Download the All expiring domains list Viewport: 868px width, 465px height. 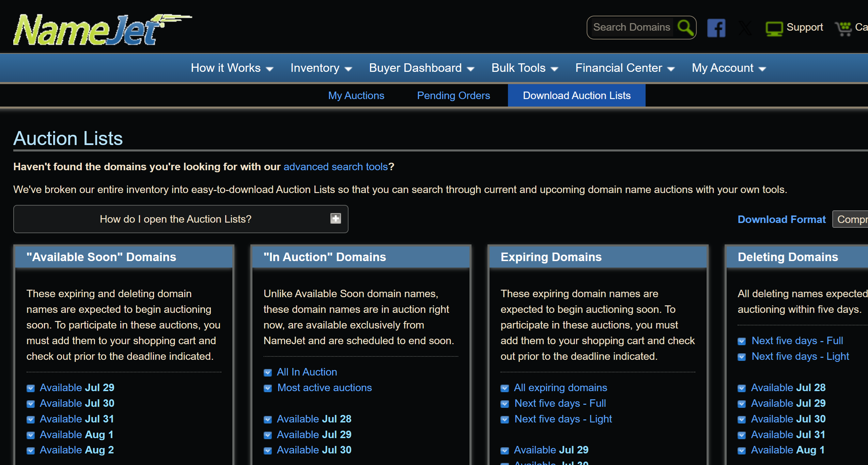coord(560,388)
